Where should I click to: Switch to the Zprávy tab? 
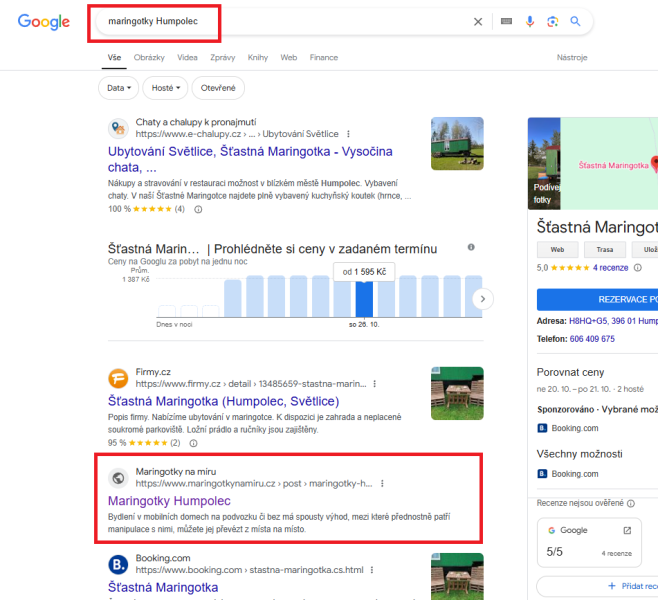click(223, 57)
